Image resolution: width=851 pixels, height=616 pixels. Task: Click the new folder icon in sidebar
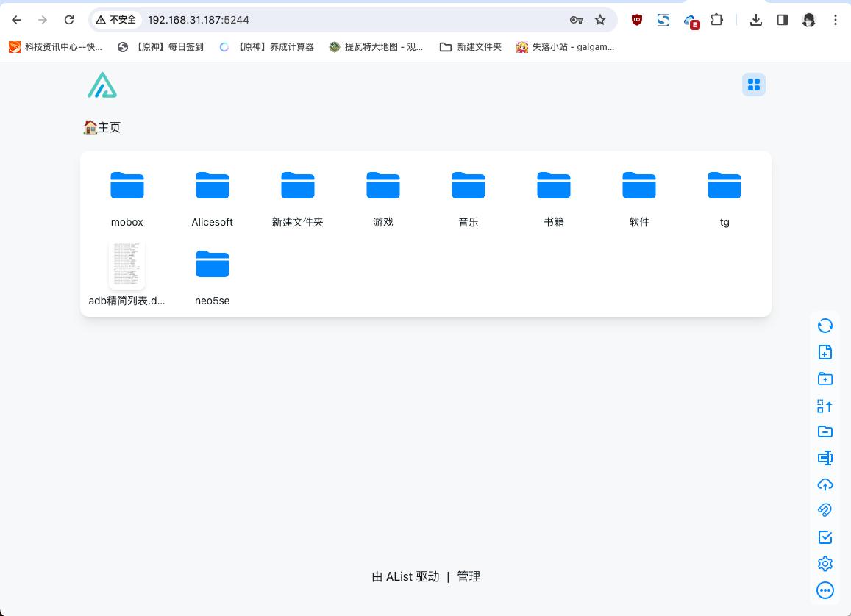(x=825, y=379)
